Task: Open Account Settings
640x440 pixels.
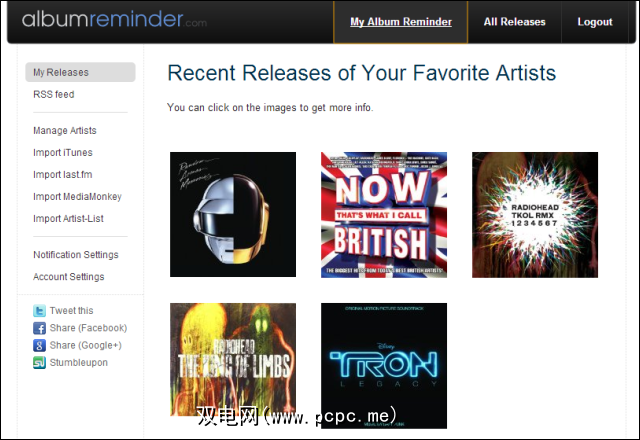Action: click(69, 277)
